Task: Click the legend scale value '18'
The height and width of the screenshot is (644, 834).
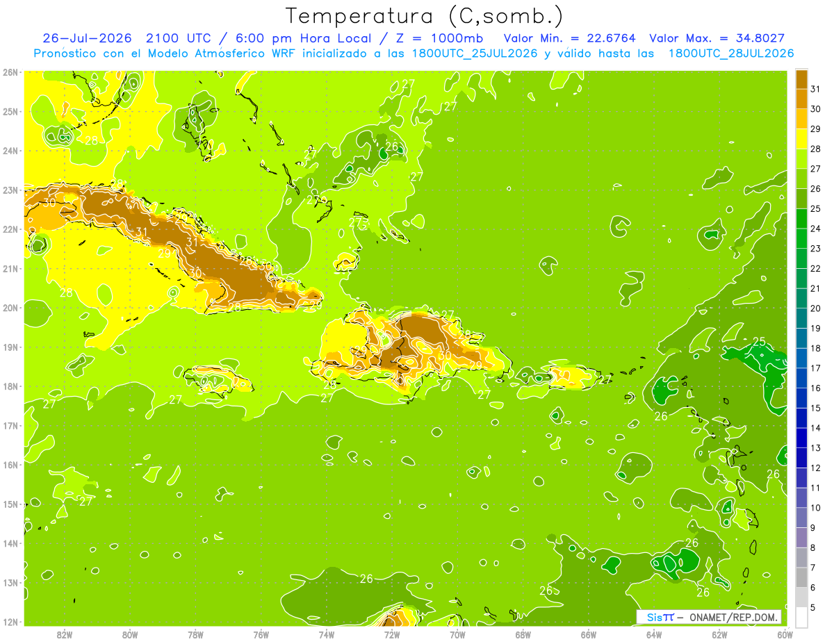Action: (816, 349)
